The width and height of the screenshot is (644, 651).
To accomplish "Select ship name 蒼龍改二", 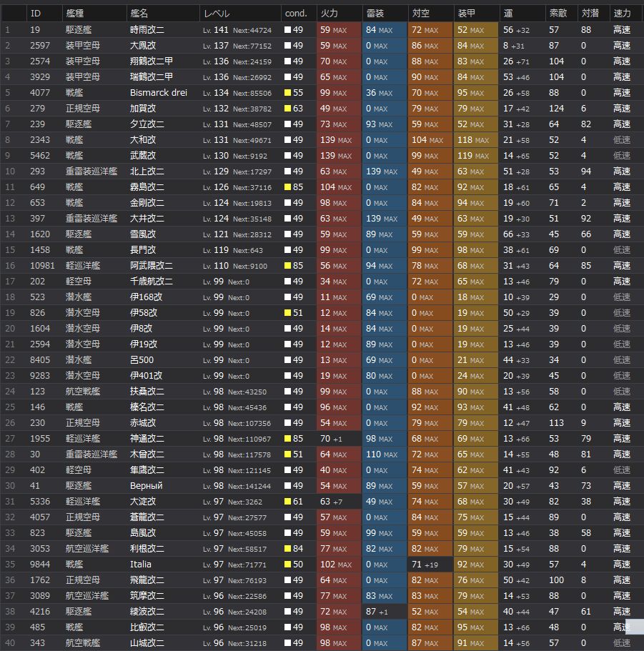I will tap(147, 517).
